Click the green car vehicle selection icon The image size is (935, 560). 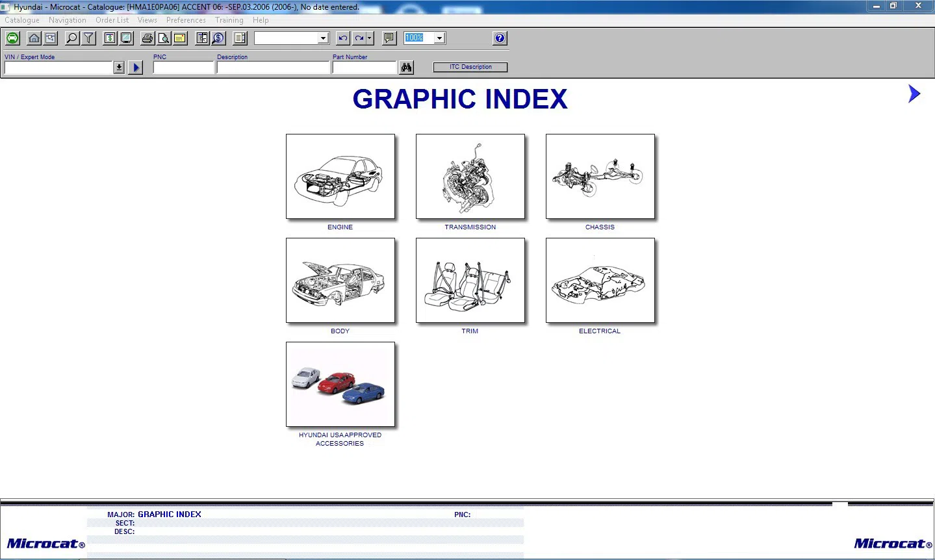tap(12, 38)
